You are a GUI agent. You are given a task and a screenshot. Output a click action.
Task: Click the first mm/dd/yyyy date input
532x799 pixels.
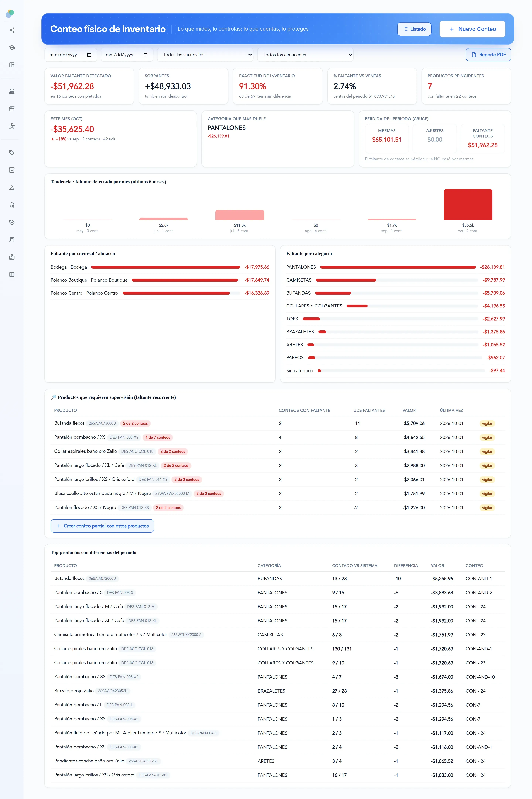click(x=71, y=55)
